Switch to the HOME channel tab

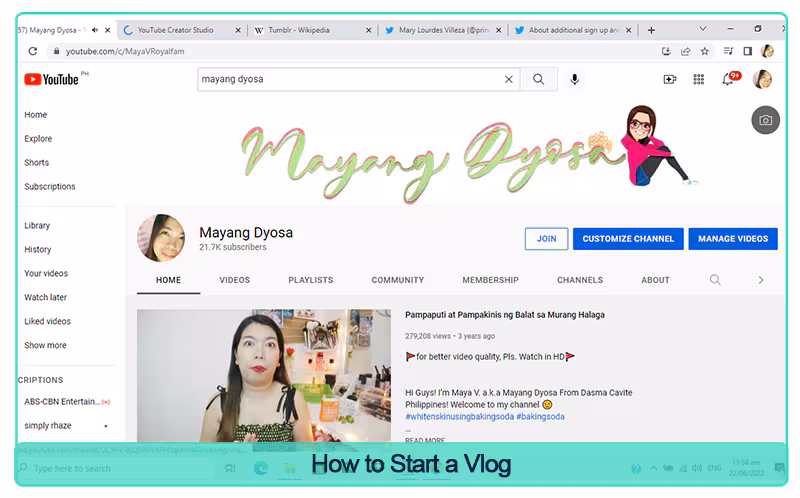(x=168, y=280)
